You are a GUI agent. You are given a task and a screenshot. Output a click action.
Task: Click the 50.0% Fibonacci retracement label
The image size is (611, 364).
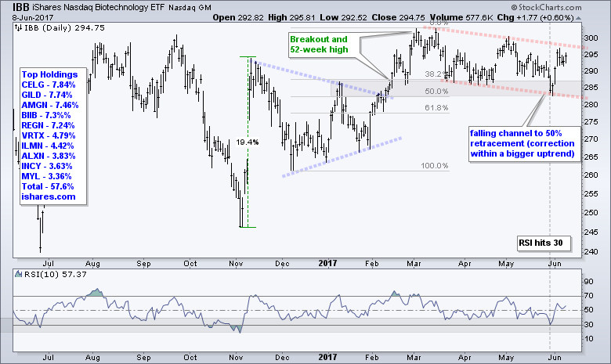point(436,91)
